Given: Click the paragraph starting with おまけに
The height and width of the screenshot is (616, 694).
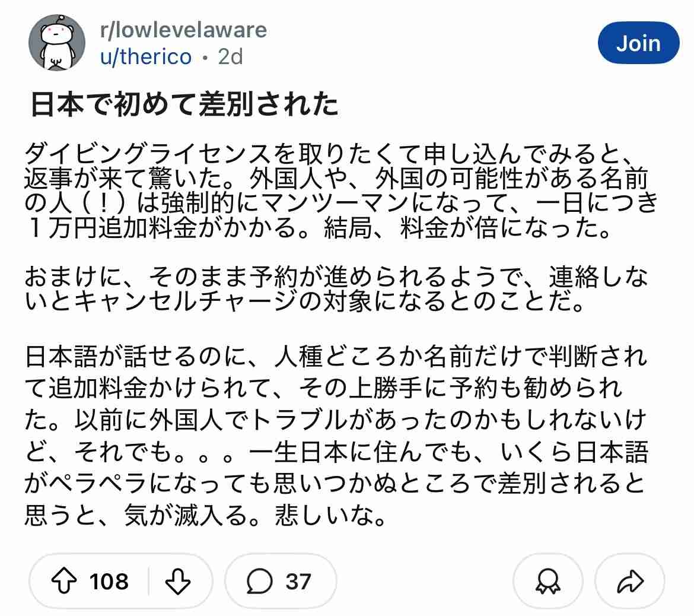Looking at the screenshot, I should click(x=335, y=291).
